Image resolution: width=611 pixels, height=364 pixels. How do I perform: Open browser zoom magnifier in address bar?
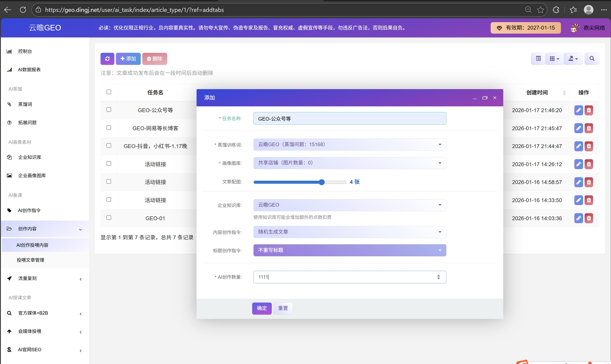528,10
